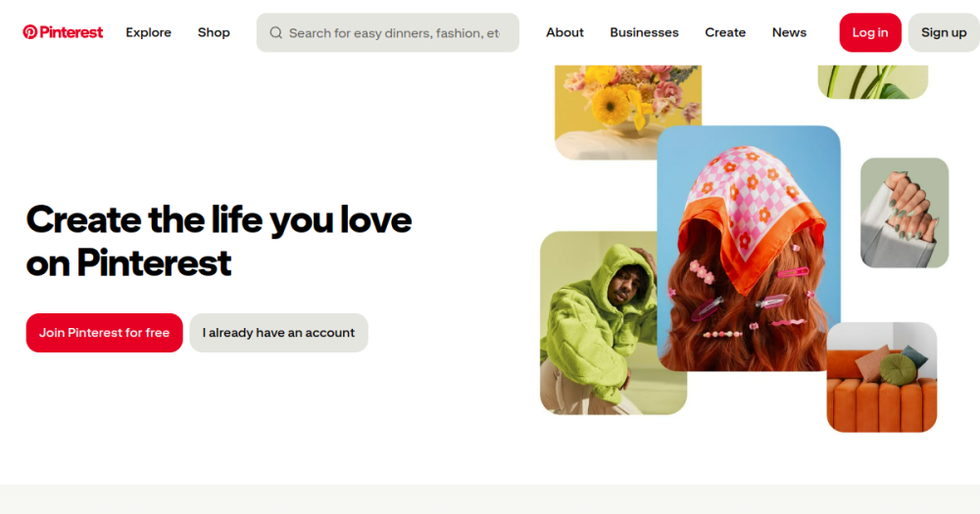Open the Explore page
This screenshot has width=980, height=514.
click(148, 32)
